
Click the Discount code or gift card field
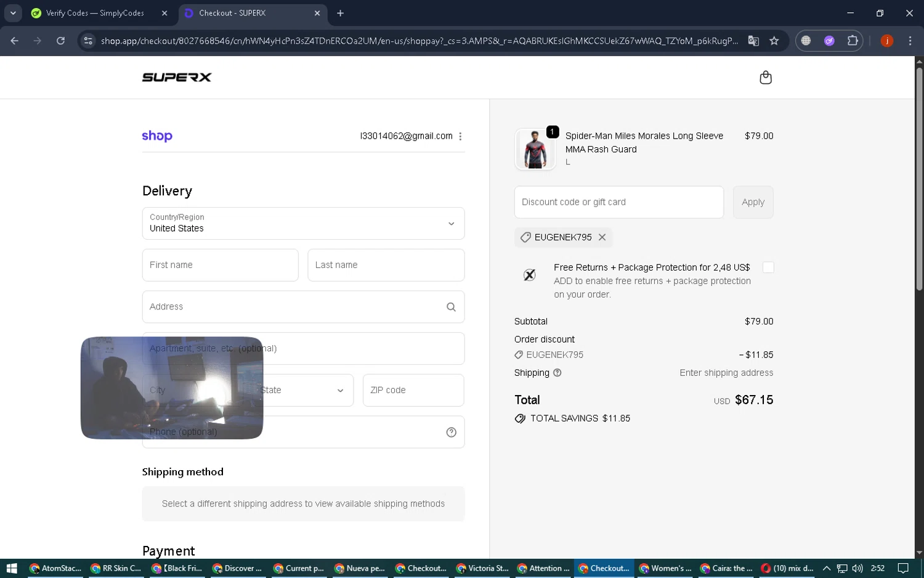point(619,202)
